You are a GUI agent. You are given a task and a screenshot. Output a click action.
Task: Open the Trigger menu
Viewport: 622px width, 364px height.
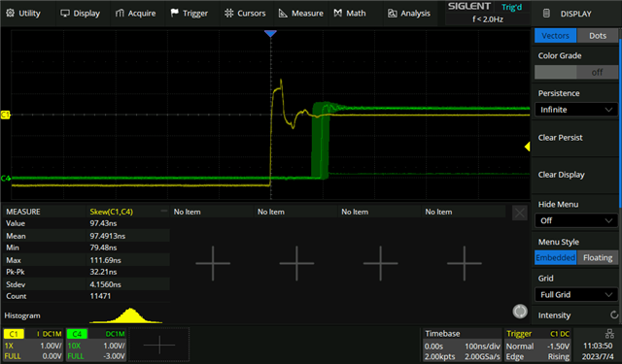pos(190,14)
